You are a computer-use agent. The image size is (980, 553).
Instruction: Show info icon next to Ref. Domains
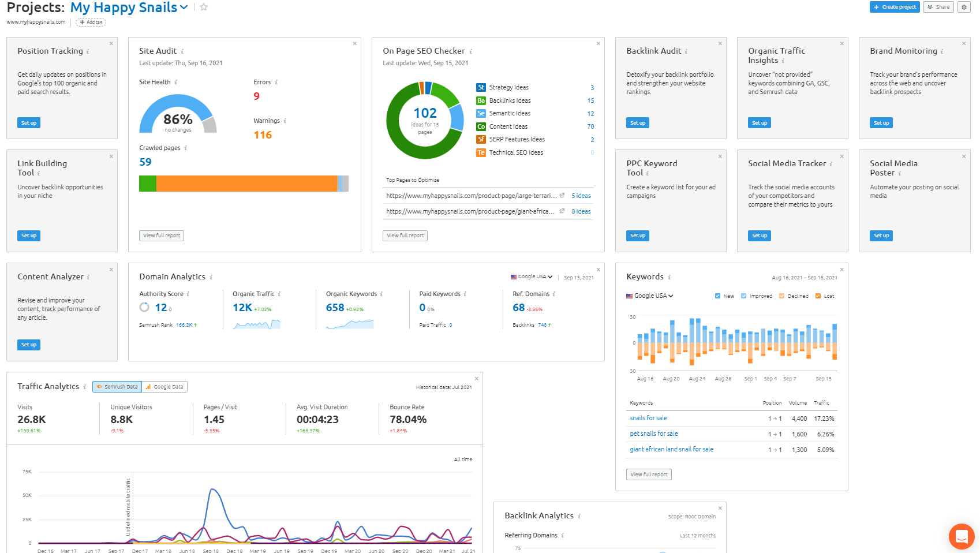554,294
